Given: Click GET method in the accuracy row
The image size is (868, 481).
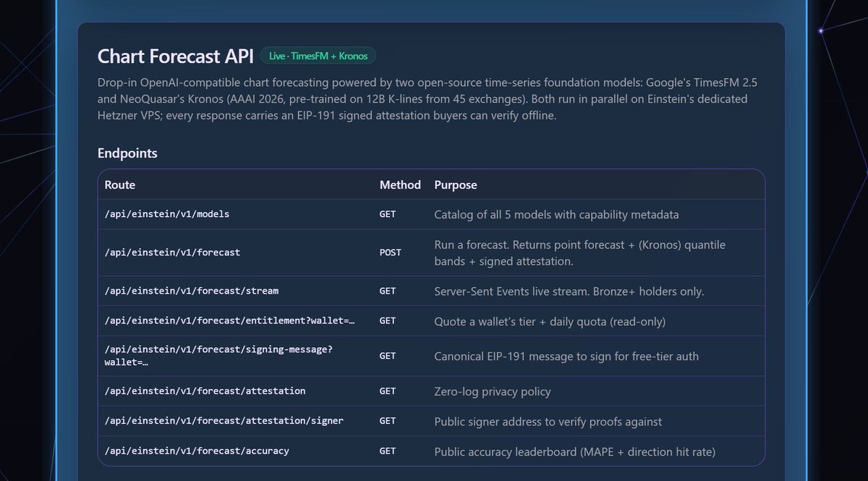Looking at the screenshot, I should coord(388,451).
